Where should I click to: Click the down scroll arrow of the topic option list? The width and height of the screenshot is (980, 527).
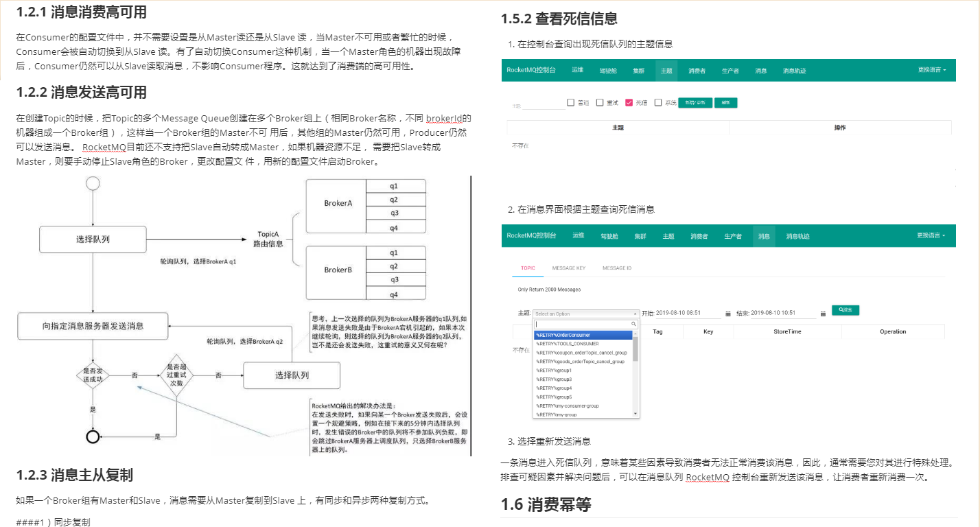pos(635,414)
